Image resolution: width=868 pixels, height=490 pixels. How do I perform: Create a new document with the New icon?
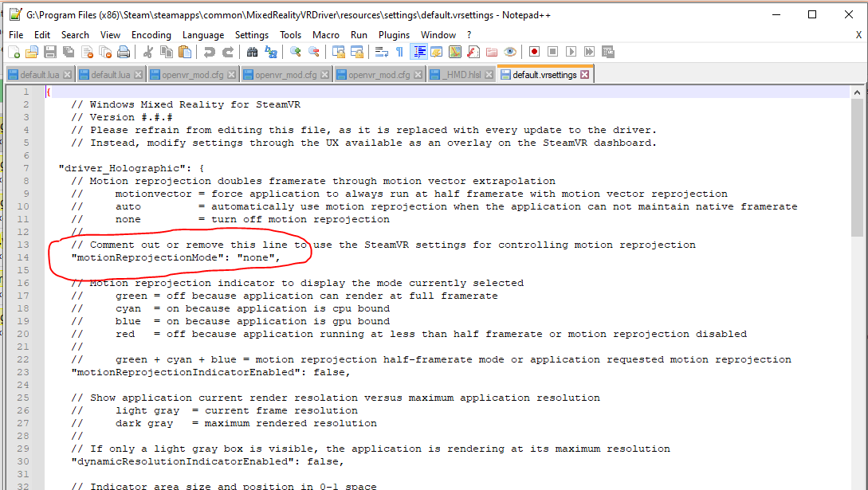pyautogui.click(x=14, y=52)
